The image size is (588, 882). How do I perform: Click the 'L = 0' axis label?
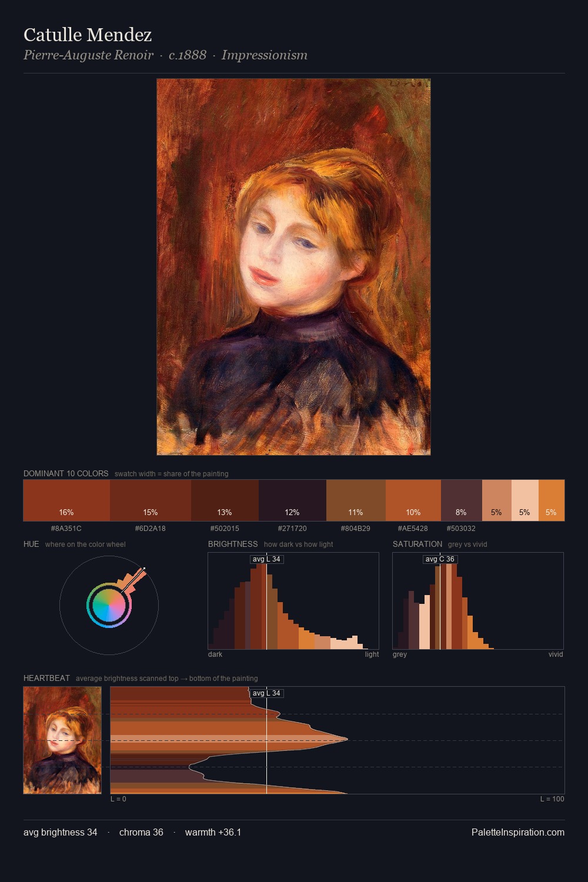(118, 799)
